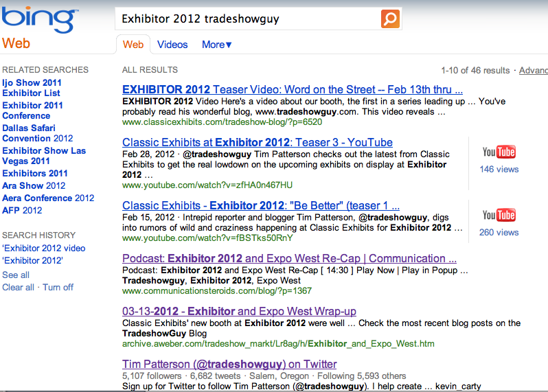Open related search Exhibitor Show Las Vegas 2011
This screenshot has height=392, width=548.
point(44,156)
